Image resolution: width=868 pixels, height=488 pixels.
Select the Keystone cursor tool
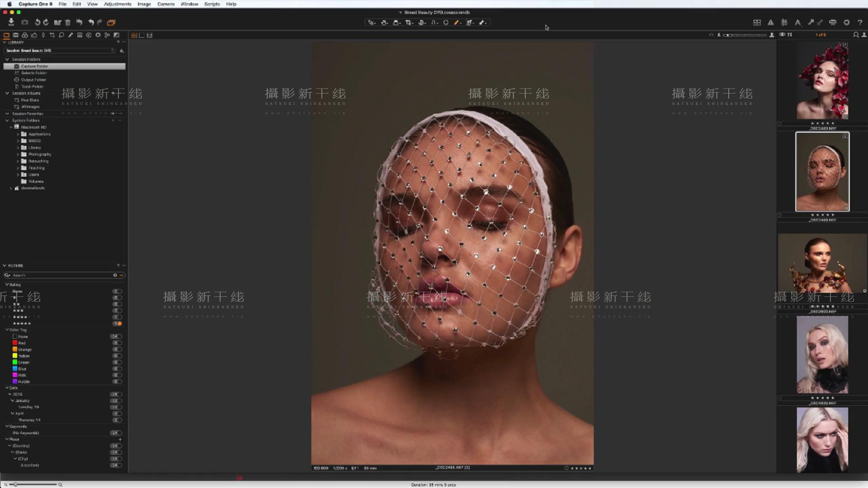pos(434,22)
